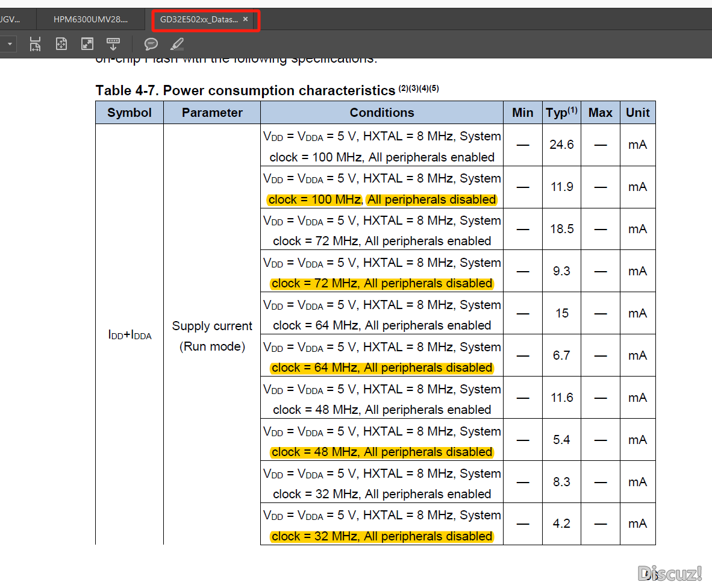Viewport: 712px width, 588px height.
Task: Click highlighted 'clock = 32 MHz, All peripherals disabled'
Action: [x=382, y=536]
